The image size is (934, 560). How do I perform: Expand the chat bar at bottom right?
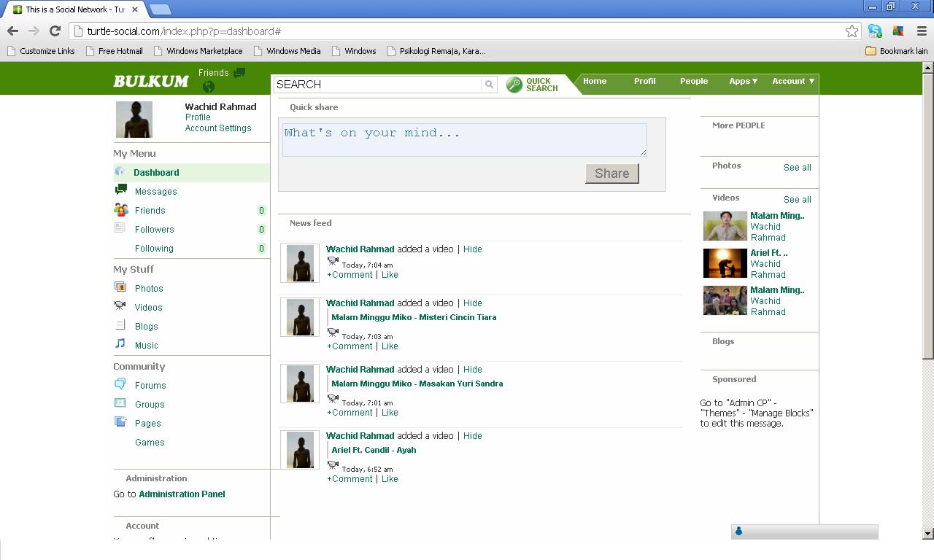805,532
